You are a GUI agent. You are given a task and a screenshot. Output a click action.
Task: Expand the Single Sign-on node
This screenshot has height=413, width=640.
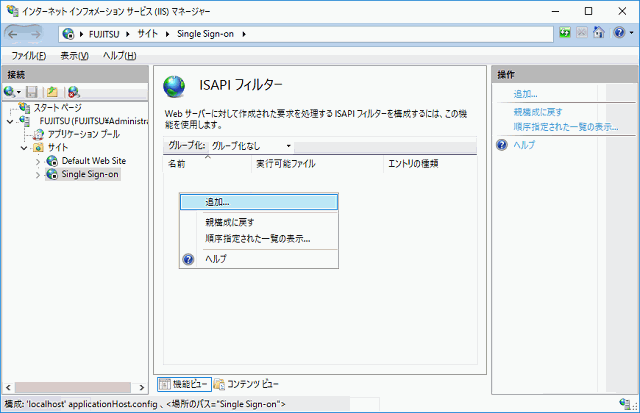point(38,175)
